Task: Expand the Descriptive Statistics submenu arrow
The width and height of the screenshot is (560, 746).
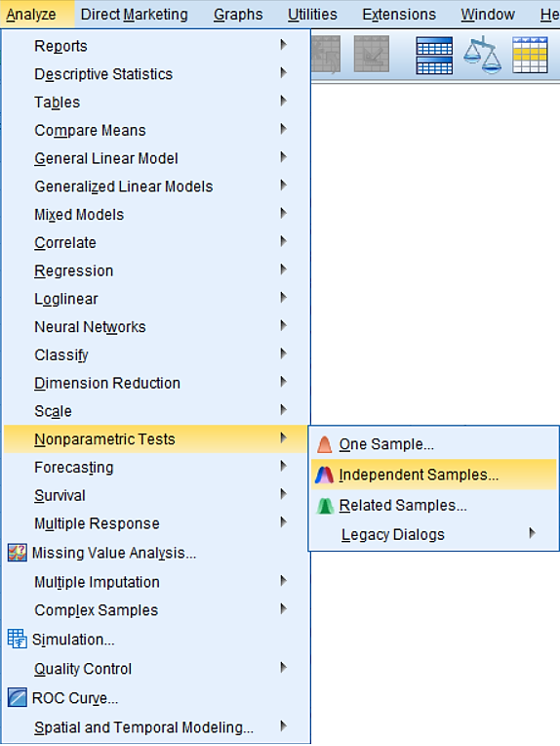Action: (283, 73)
